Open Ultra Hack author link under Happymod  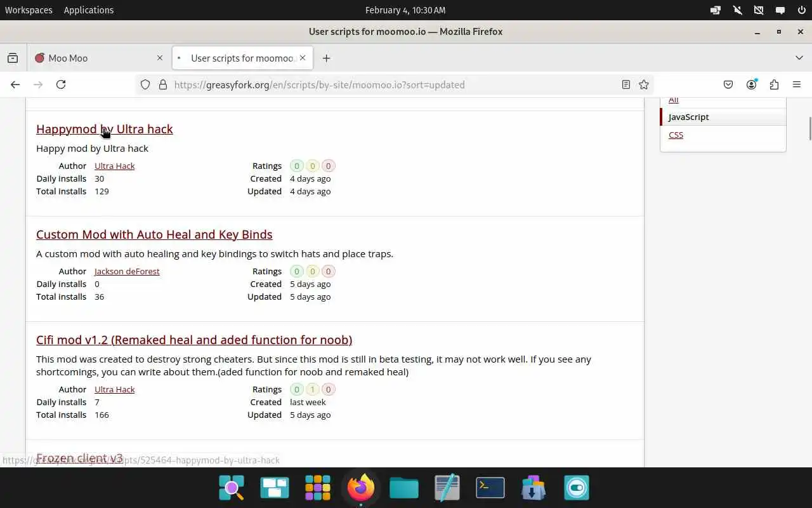pyautogui.click(x=115, y=166)
